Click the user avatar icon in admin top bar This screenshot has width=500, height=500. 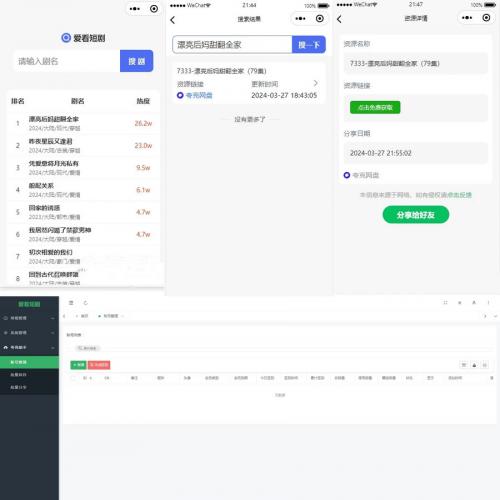pos(474,302)
